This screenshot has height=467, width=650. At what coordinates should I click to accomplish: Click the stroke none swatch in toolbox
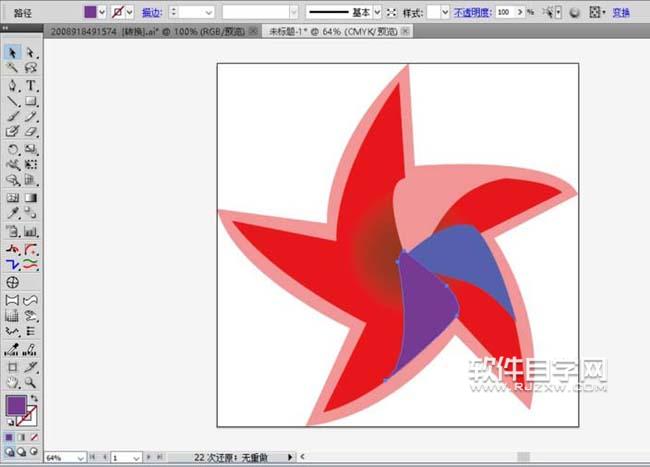27,416
